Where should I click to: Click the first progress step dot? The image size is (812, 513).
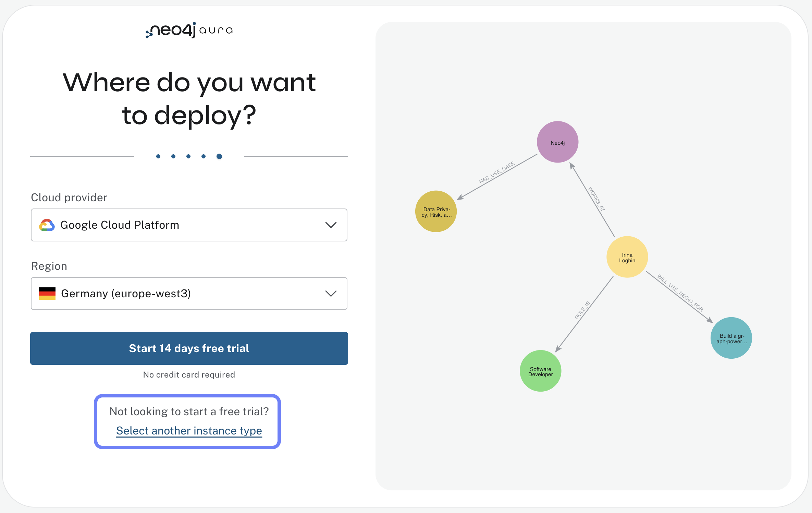[x=158, y=156]
